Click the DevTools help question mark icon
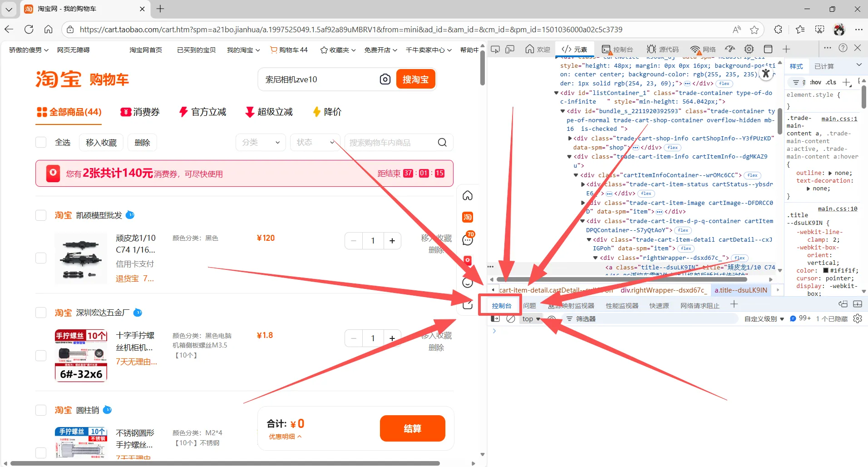This screenshot has height=467, width=868. point(843,48)
